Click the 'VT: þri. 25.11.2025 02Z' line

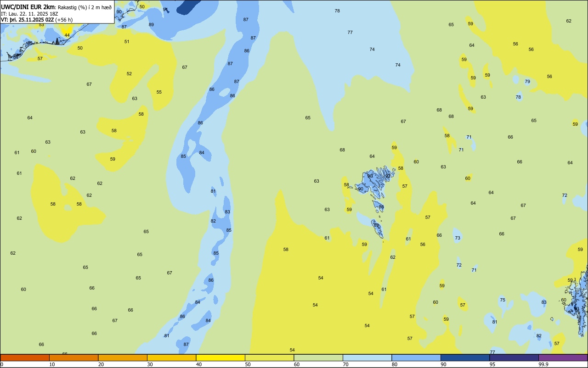pos(27,20)
